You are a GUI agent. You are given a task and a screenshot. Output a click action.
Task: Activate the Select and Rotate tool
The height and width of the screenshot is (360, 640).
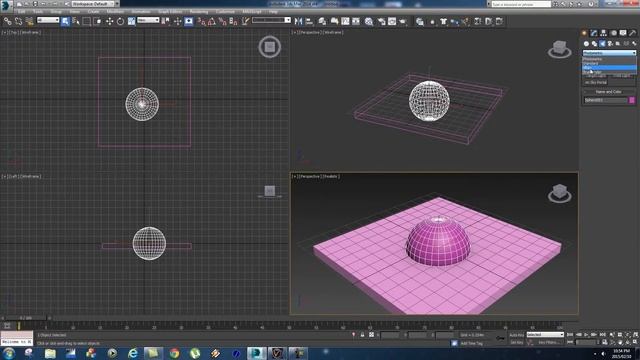click(x=120, y=21)
